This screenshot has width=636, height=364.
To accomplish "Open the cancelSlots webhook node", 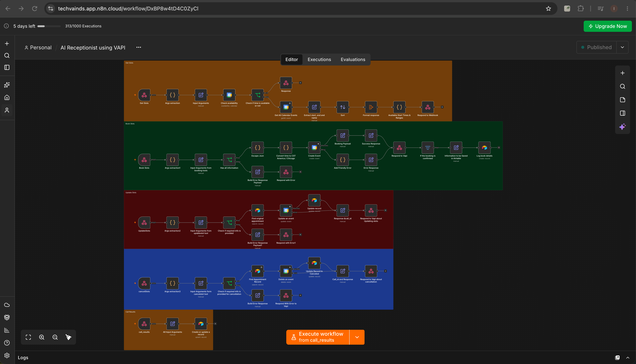I will 144,283.
